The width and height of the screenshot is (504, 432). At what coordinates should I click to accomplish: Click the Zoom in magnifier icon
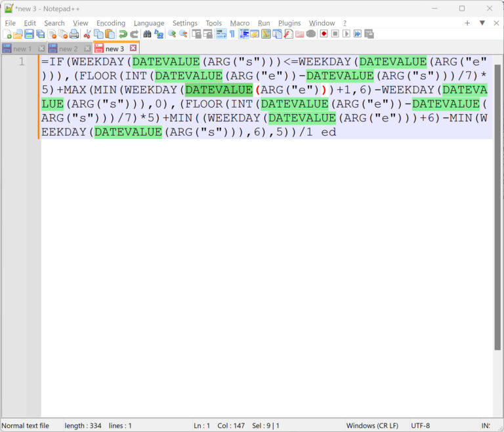(172, 34)
